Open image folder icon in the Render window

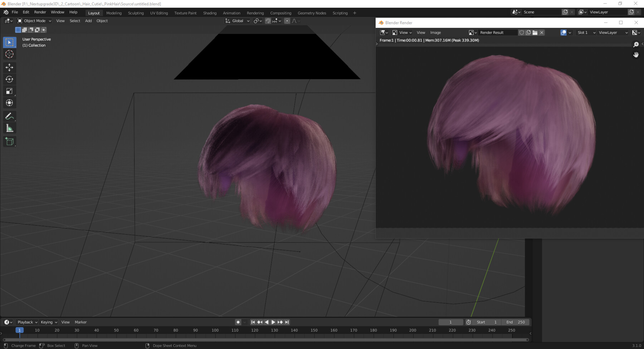535,33
